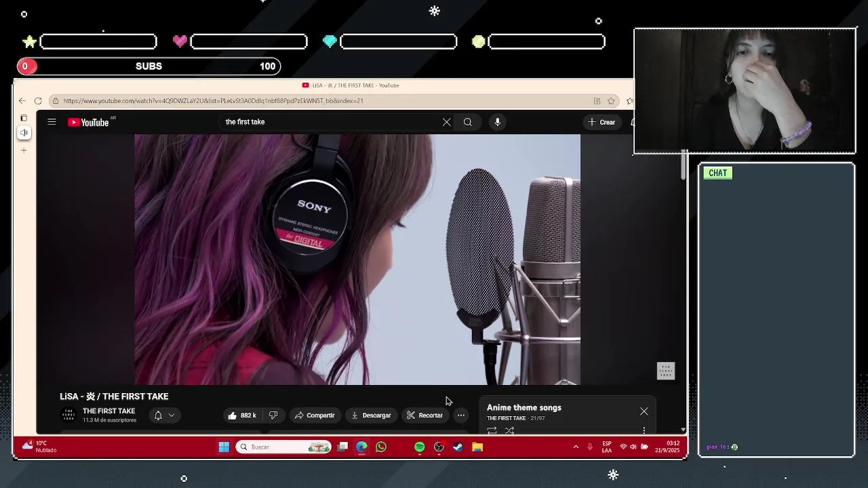The width and height of the screenshot is (868, 488).
Task: Open playlist options vertical dots
Action: [644, 430]
